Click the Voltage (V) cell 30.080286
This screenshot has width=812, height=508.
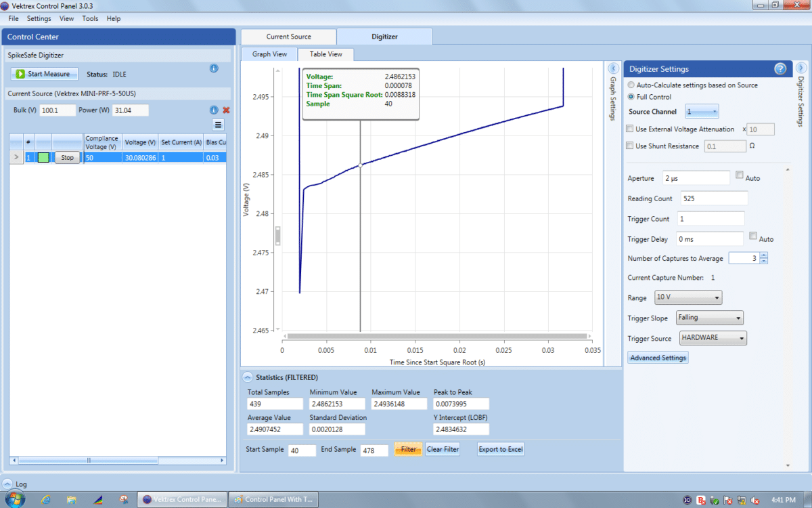pyautogui.click(x=141, y=157)
